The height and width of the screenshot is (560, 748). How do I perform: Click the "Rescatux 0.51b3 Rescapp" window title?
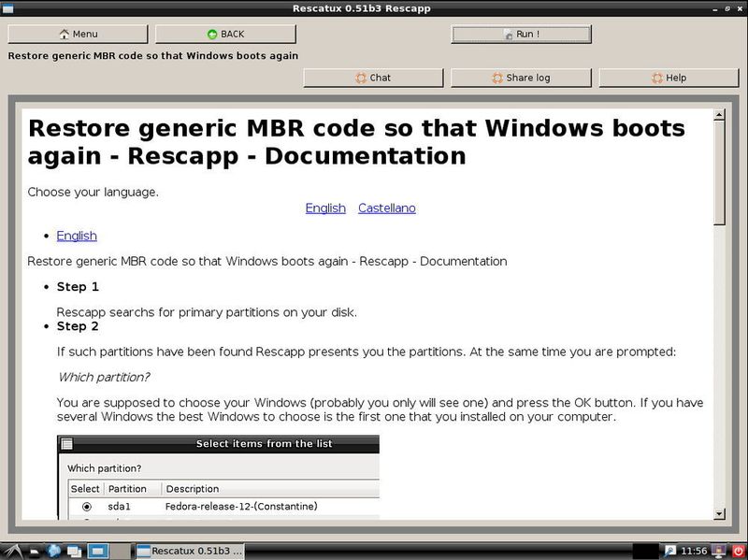[362, 8]
